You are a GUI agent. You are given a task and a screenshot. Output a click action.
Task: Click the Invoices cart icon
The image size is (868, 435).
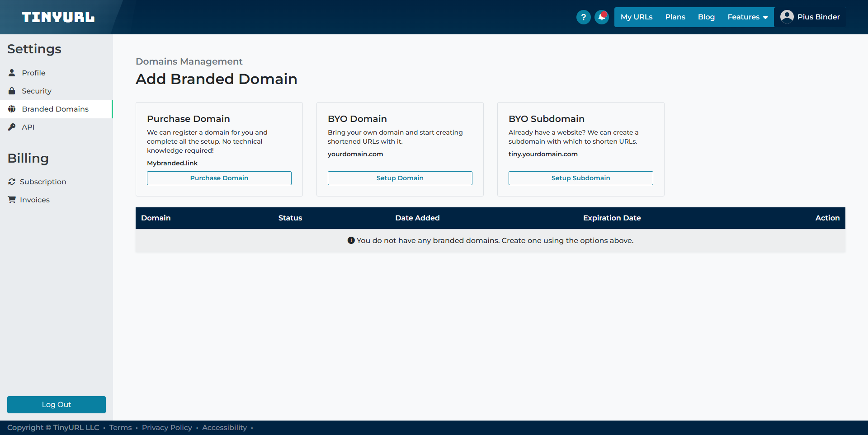point(12,200)
